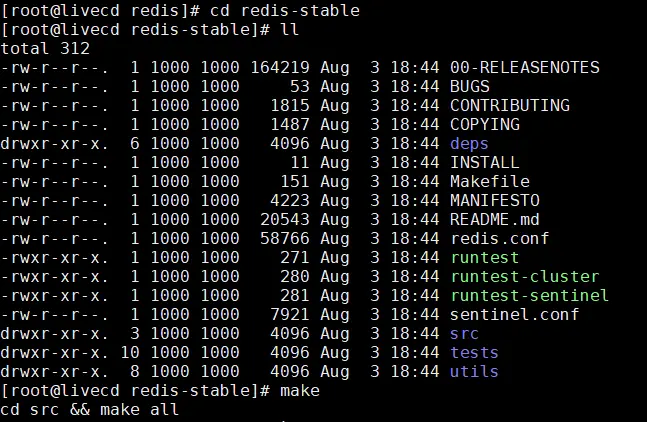
Task: Select the file size 58766
Action: click(x=285, y=238)
